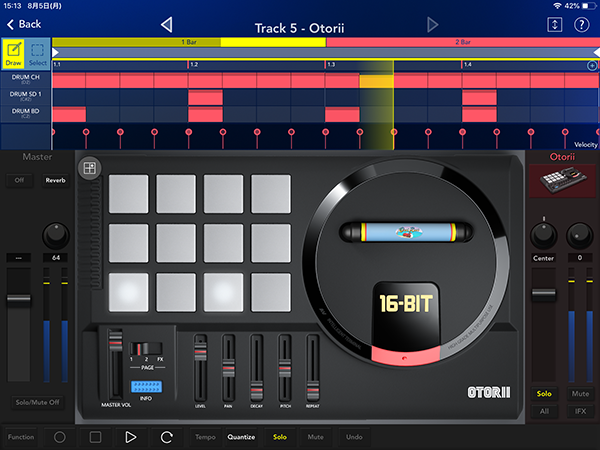Adjust the PITCH slider

(285, 368)
